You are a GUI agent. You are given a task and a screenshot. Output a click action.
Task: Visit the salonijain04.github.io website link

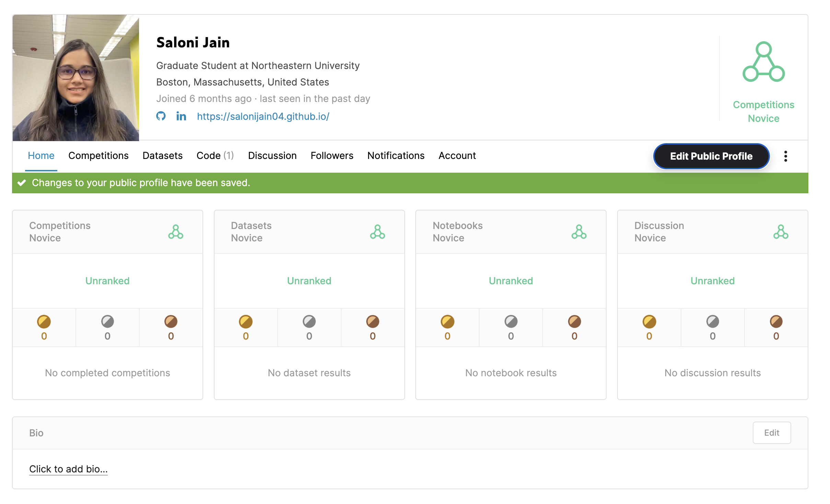point(263,116)
